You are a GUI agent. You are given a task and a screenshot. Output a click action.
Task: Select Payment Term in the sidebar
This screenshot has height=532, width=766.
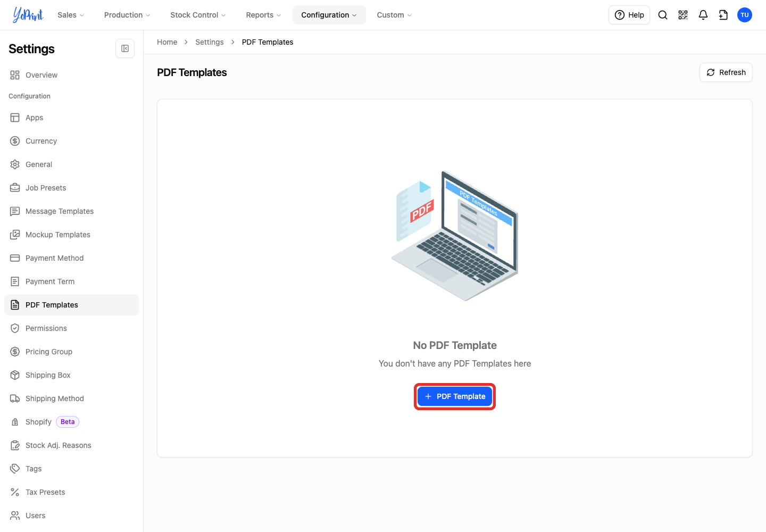(x=71, y=281)
